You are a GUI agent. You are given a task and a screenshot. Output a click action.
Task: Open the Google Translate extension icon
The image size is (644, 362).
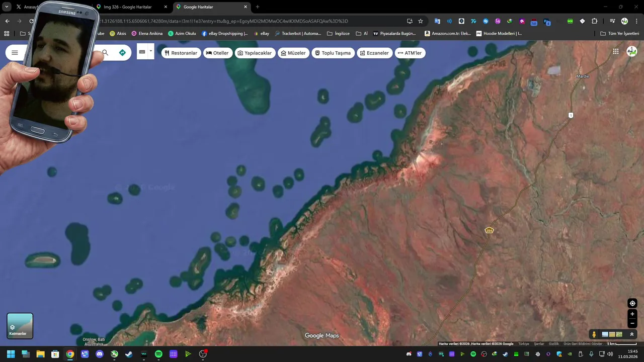coord(437,21)
